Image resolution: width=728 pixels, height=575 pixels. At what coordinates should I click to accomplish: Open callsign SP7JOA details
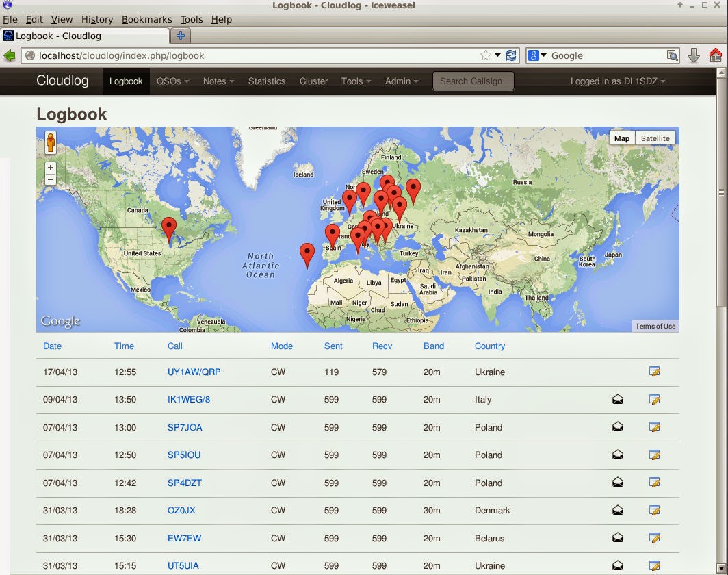(x=185, y=427)
